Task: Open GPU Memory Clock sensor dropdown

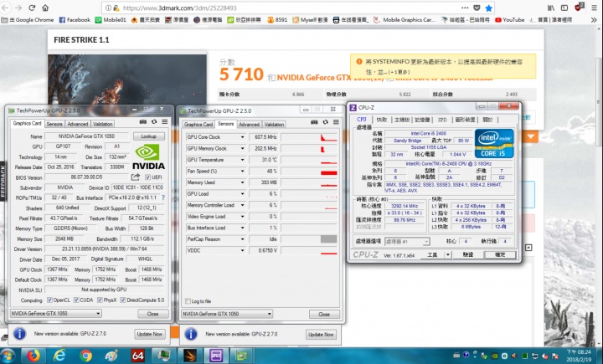Action: pyautogui.click(x=242, y=148)
